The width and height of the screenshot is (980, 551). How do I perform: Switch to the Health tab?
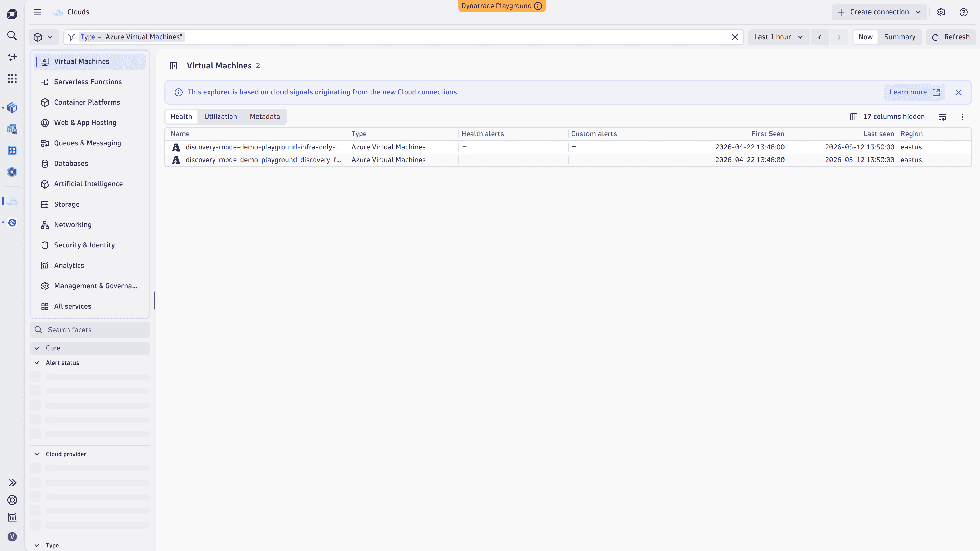(181, 117)
